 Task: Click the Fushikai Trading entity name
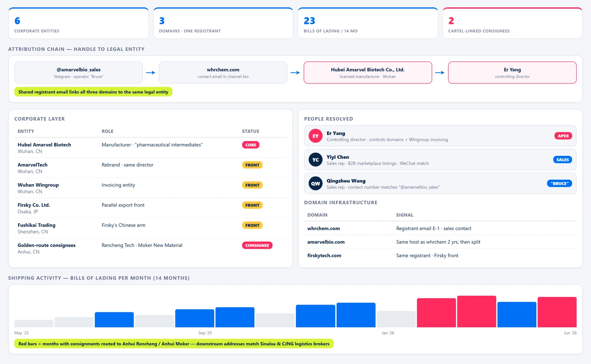click(x=37, y=225)
